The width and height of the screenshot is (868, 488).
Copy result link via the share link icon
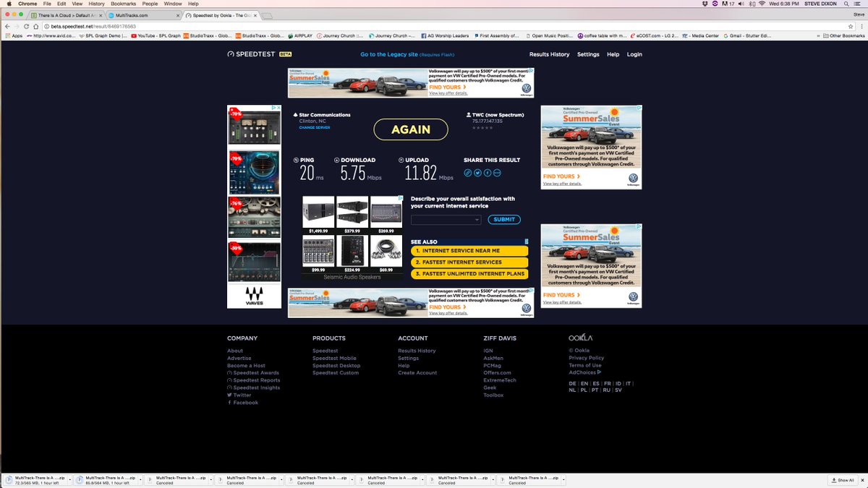(468, 173)
